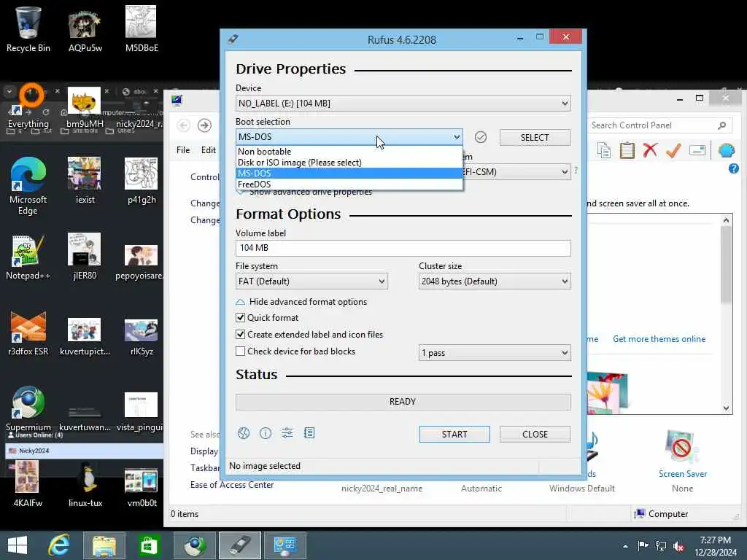The width and height of the screenshot is (747, 560).
Task: Click the Windows Start button
Action: (x=18, y=545)
